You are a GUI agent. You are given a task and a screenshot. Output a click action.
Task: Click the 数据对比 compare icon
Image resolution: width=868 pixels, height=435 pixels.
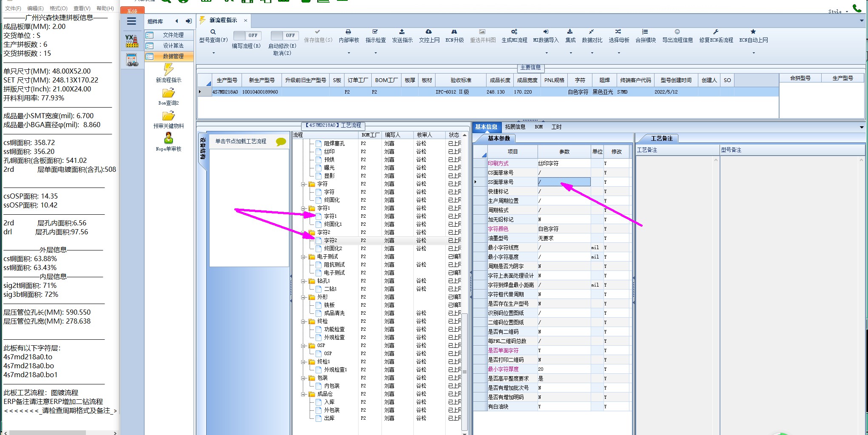pos(592,32)
